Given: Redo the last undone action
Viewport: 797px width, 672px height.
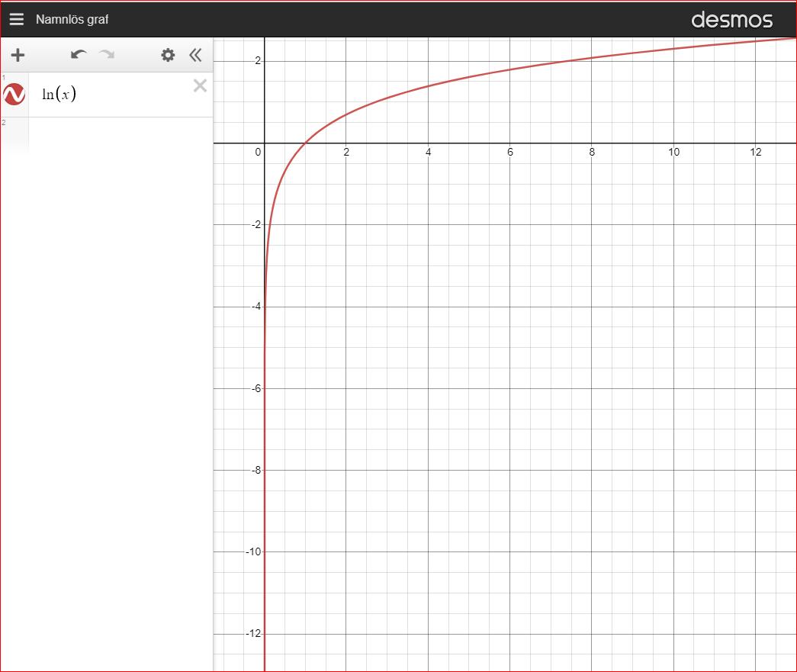Looking at the screenshot, I should pos(107,55).
